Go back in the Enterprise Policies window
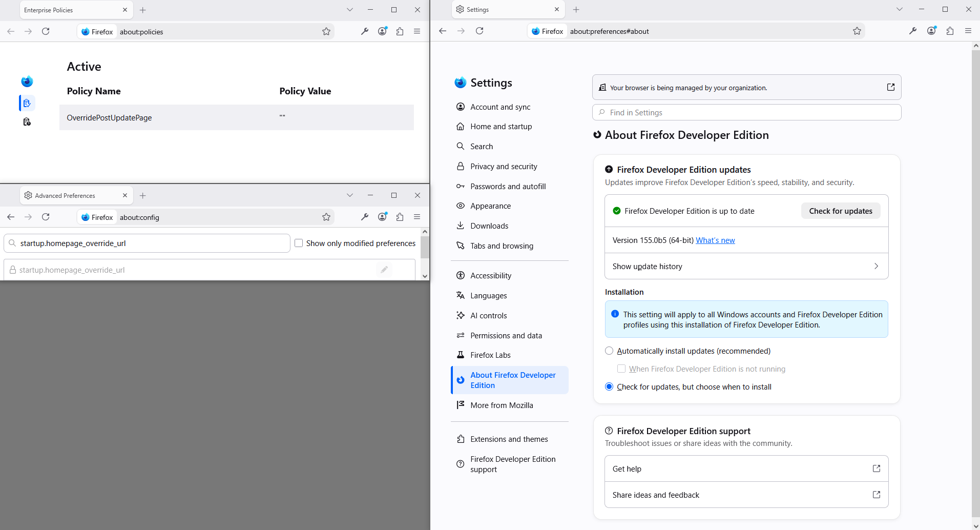Screen dimensions: 980x530 point(11,31)
